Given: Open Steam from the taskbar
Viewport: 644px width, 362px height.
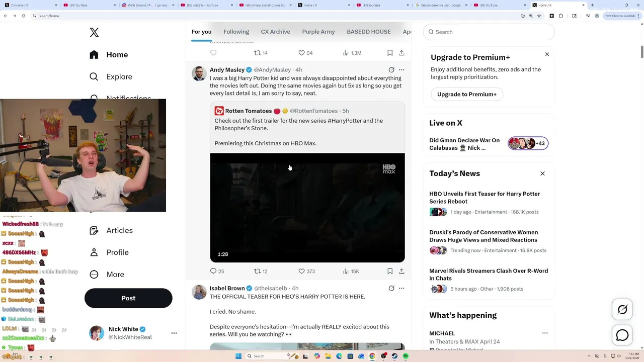Looking at the screenshot, I should pos(394,356).
